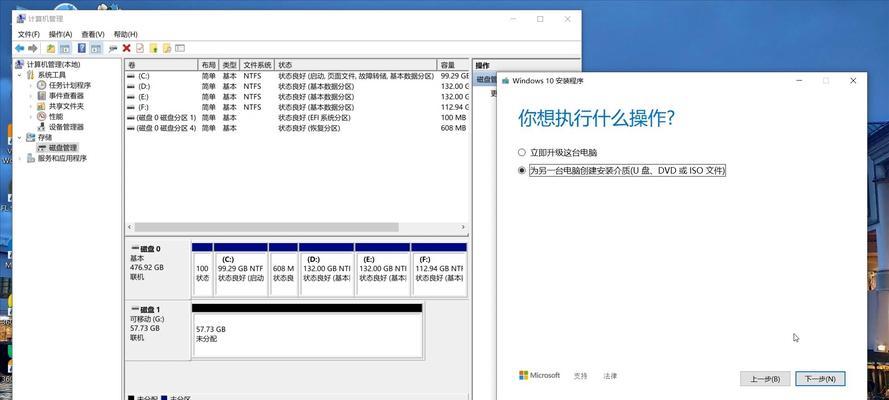The height and width of the screenshot is (400, 889).
Task: Click the rightmost view settings toolbar icon
Action: (x=180, y=49)
